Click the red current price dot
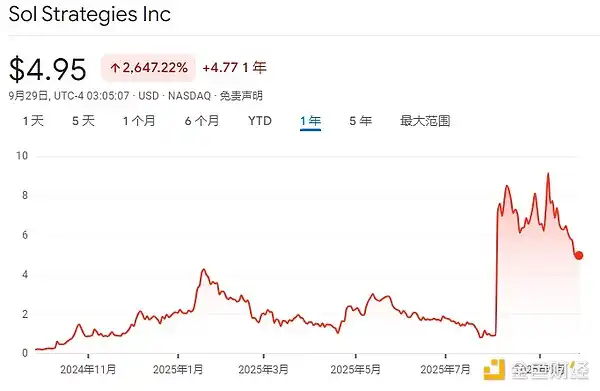This screenshot has width=600, height=391. tap(579, 255)
